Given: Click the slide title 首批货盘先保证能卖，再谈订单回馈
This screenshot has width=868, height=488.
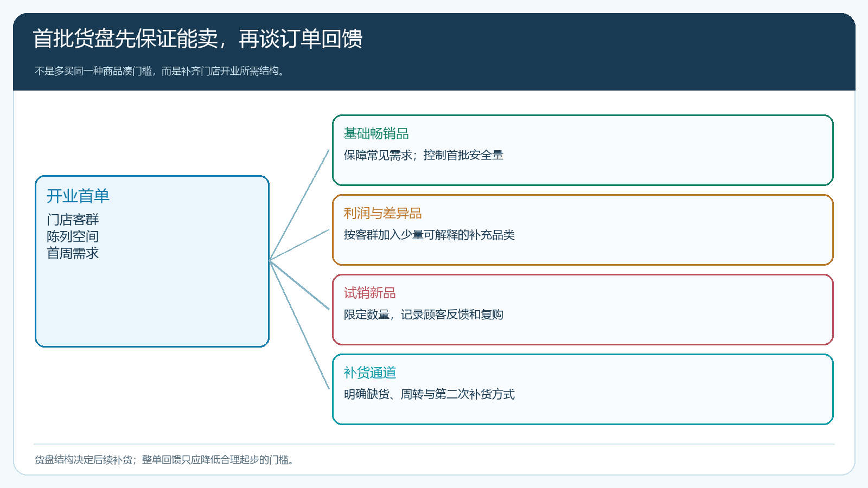Looking at the screenshot, I should click(197, 38).
